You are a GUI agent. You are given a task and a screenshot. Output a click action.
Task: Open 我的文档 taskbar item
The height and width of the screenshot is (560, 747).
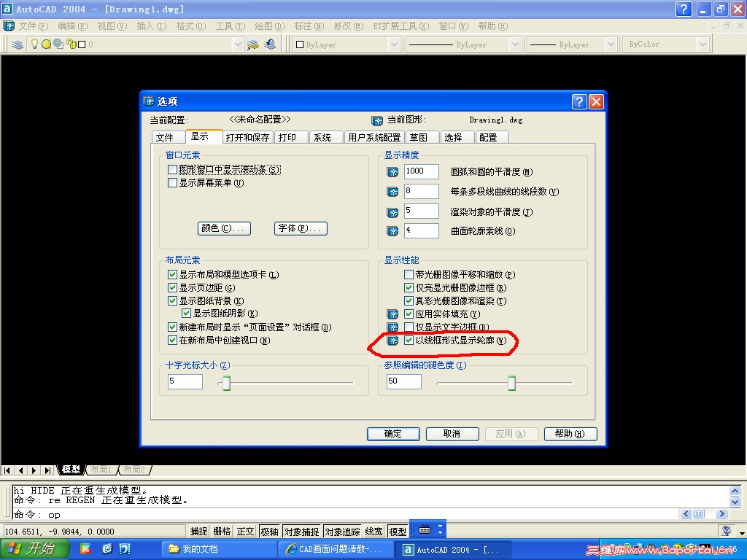coord(219,549)
